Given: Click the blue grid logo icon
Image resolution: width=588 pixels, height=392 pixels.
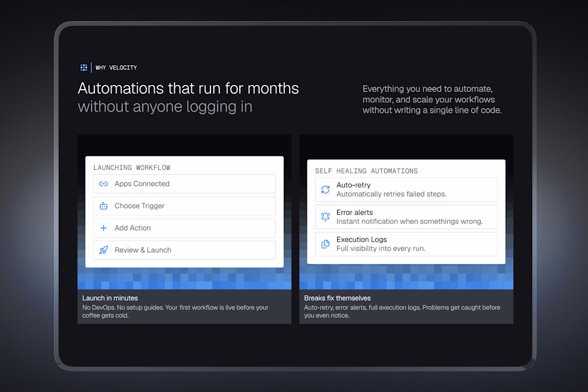Looking at the screenshot, I should pos(83,67).
